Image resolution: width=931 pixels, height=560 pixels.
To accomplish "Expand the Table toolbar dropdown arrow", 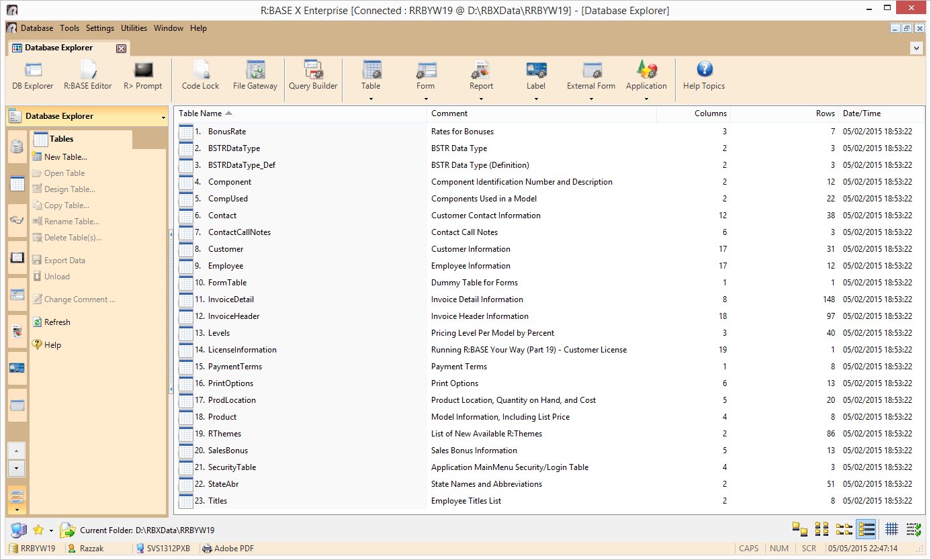I will coord(371,99).
